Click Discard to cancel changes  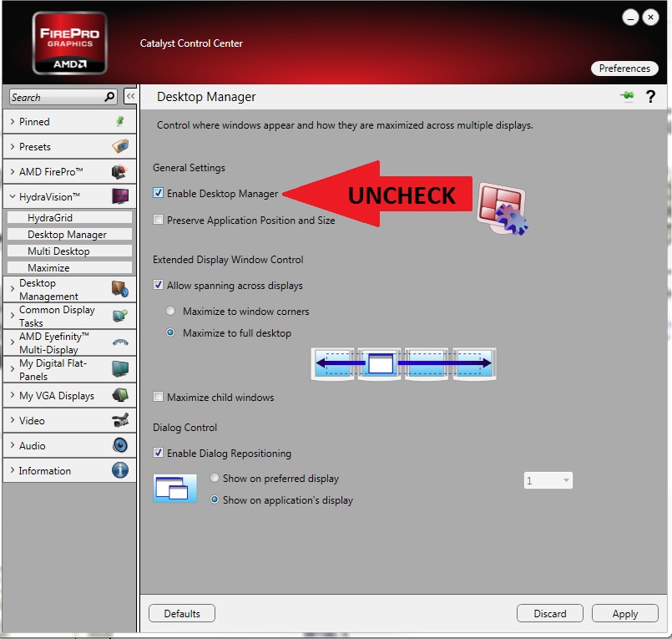pos(550,613)
